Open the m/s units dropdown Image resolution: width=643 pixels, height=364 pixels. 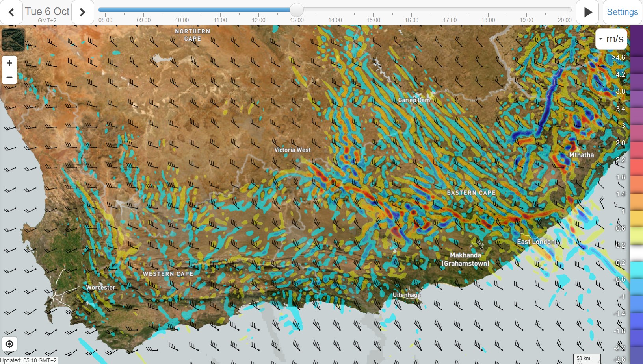[611, 39]
